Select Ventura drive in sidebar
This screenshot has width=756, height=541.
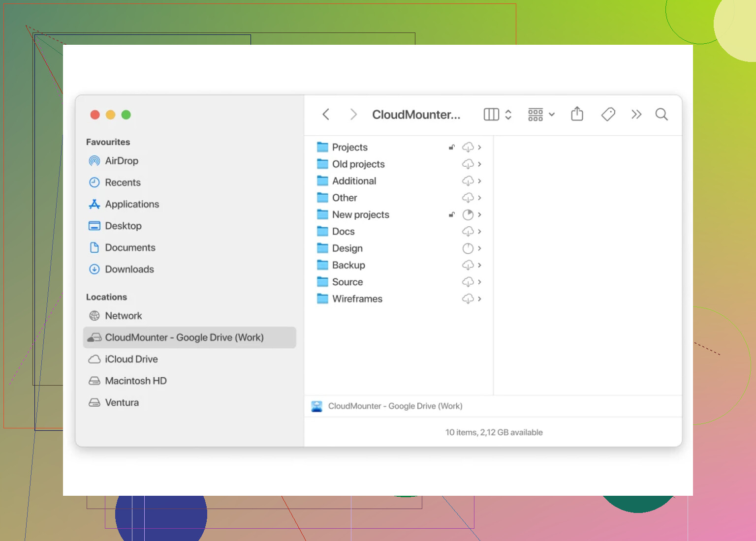coord(189,402)
